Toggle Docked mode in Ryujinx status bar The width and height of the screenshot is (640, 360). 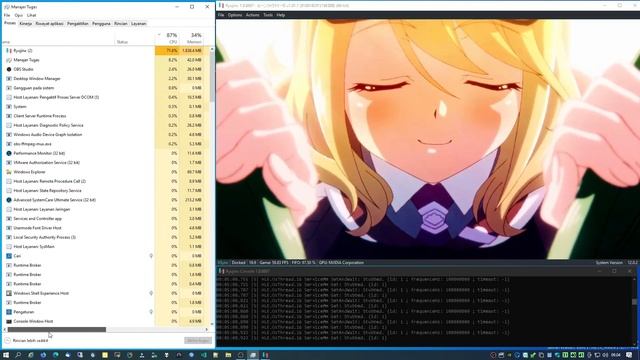click(x=238, y=262)
